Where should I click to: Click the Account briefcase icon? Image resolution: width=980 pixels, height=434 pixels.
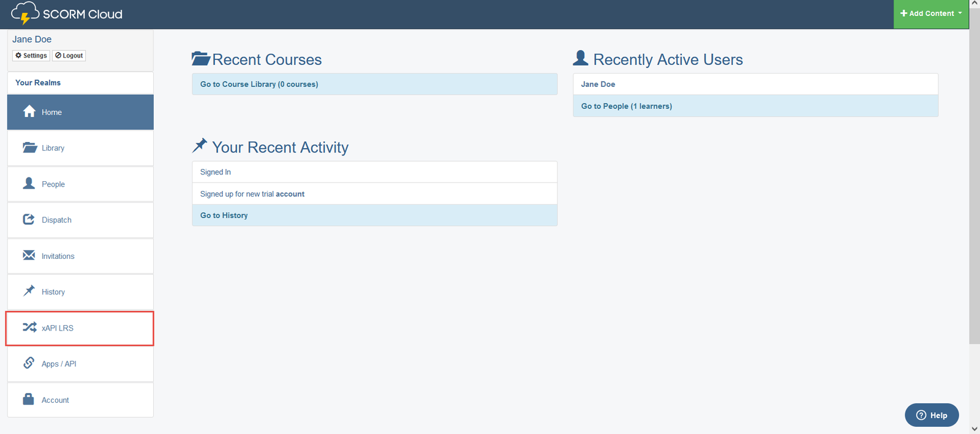coord(29,399)
